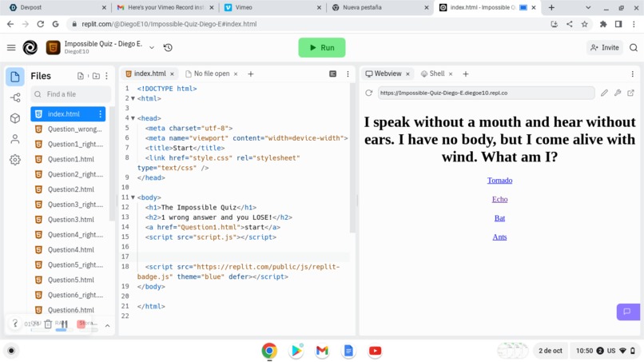This screenshot has height=362, width=644.
Task: Open the Replit logo home
Action: pyautogui.click(x=30, y=48)
